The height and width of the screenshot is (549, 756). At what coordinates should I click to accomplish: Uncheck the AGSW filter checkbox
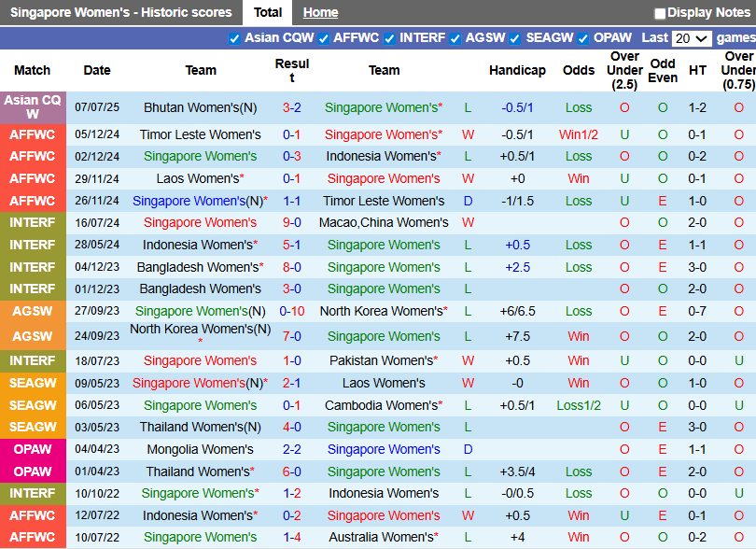point(455,38)
